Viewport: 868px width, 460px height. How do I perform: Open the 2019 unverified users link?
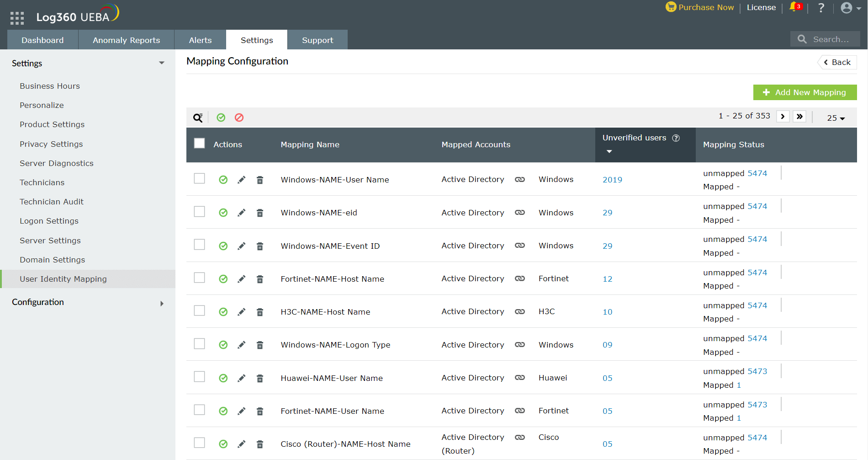(612, 180)
